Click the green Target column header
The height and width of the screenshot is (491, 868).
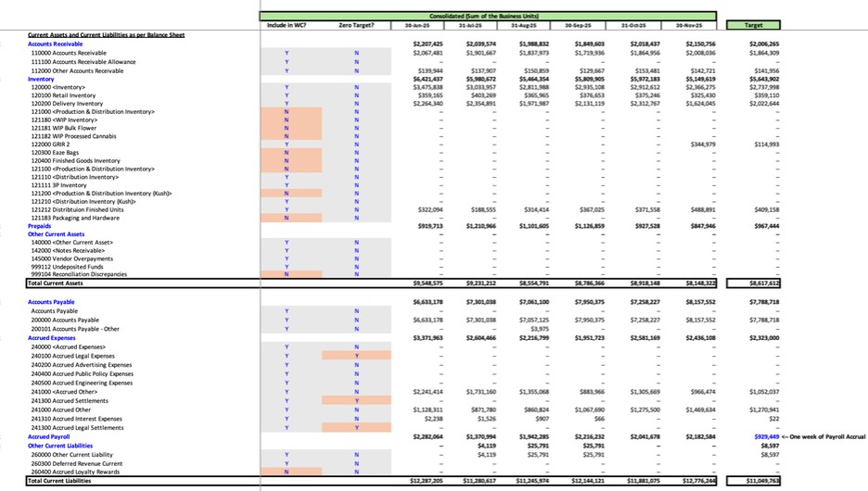click(754, 26)
